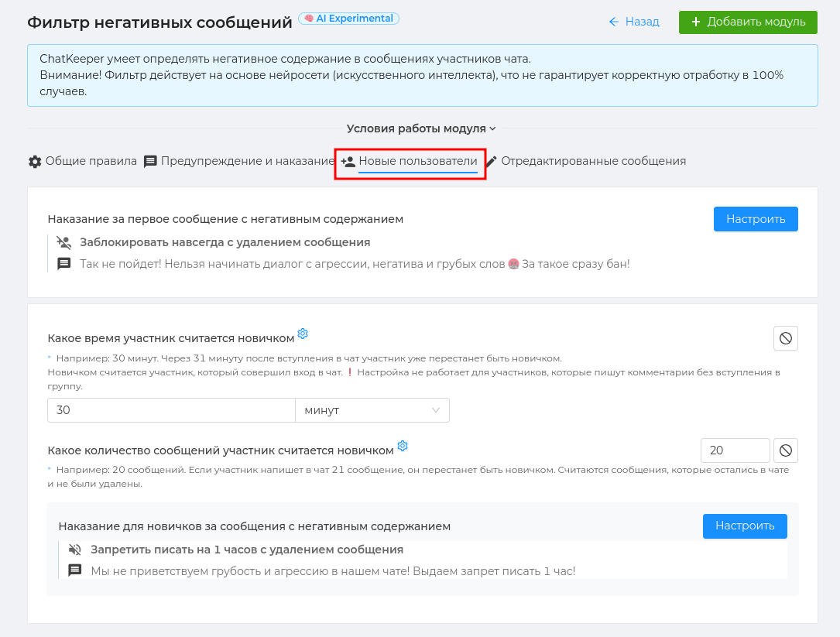840x637 pixels.
Task: Click blue gear icon next to newcomer time label
Action: pos(303,334)
